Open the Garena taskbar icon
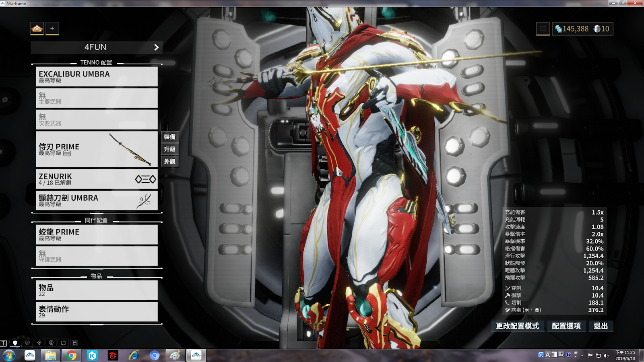Viewport: 644px width, 362px height. point(113,356)
